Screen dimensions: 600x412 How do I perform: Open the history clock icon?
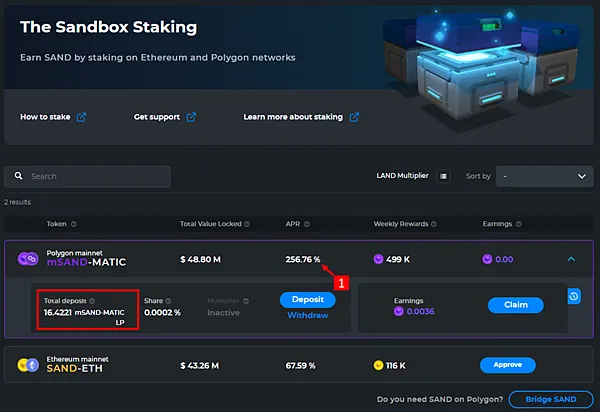pyautogui.click(x=574, y=296)
